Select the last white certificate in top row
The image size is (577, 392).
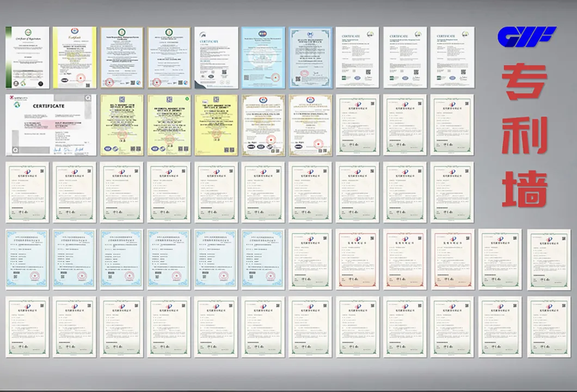tap(452, 58)
